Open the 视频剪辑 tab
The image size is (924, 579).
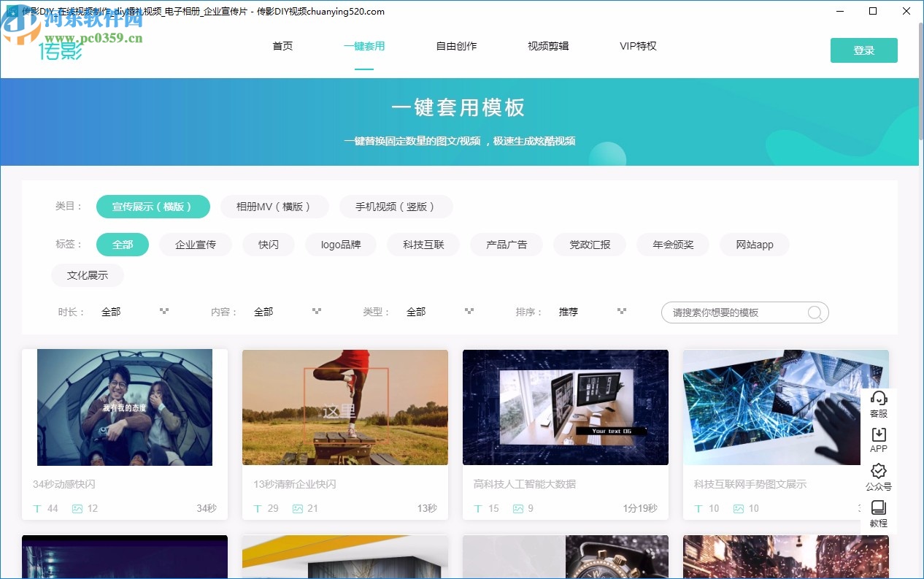[x=548, y=46]
